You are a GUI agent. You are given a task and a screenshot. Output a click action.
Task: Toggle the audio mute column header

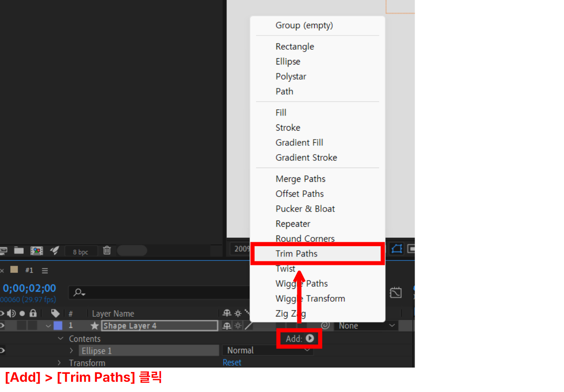[11, 313]
